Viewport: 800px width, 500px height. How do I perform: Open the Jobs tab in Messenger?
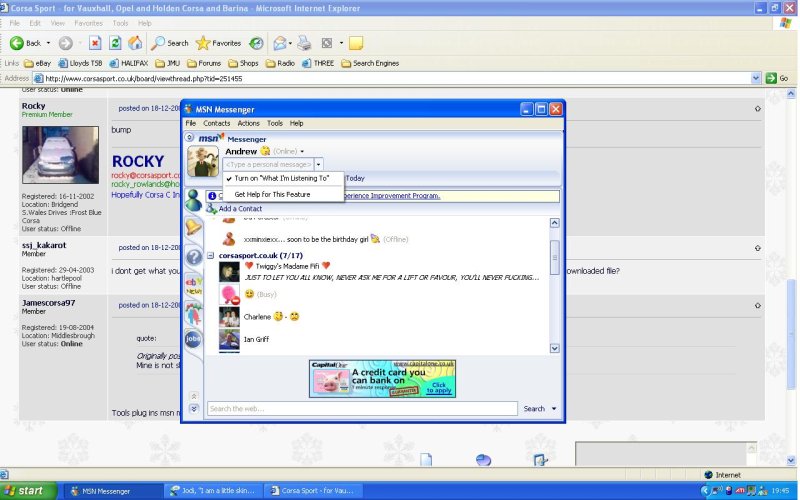(193, 339)
